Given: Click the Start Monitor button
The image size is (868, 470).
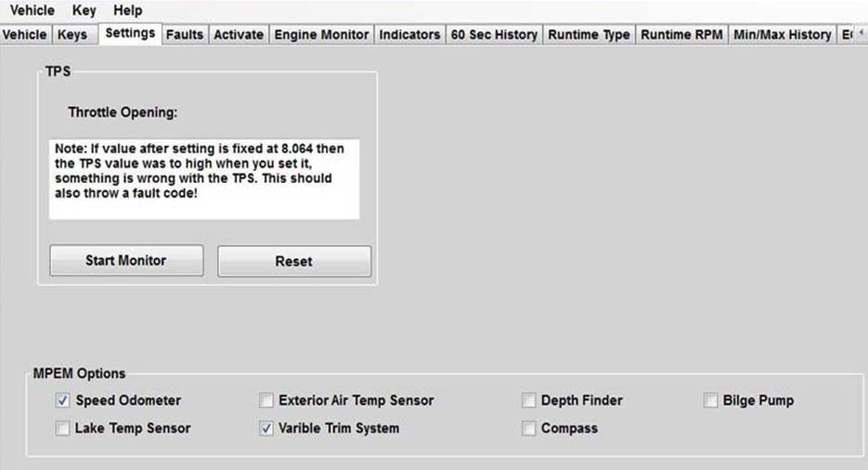Looking at the screenshot, I should pos(126,261).
